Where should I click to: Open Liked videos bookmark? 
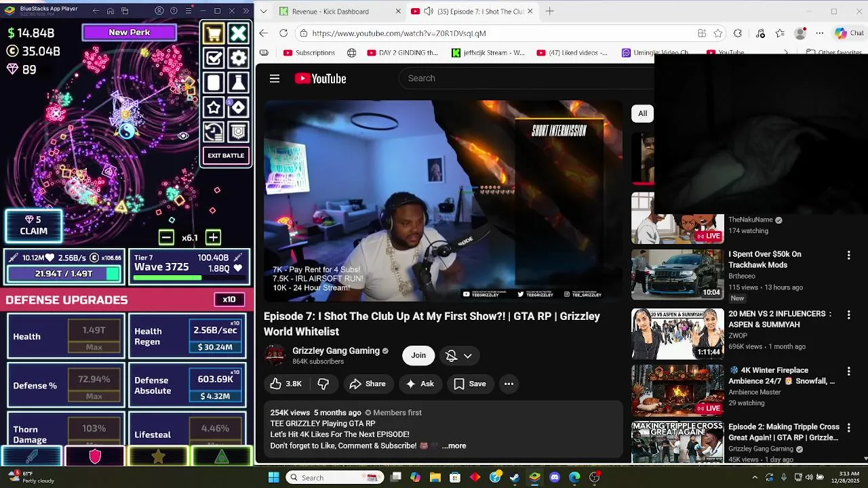tap(572, 52)
